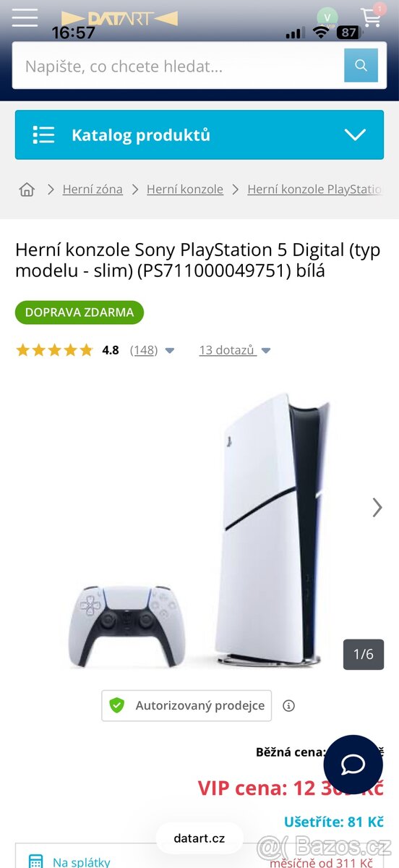
Task: Open the hamburger menu
Action: point(25,17)
